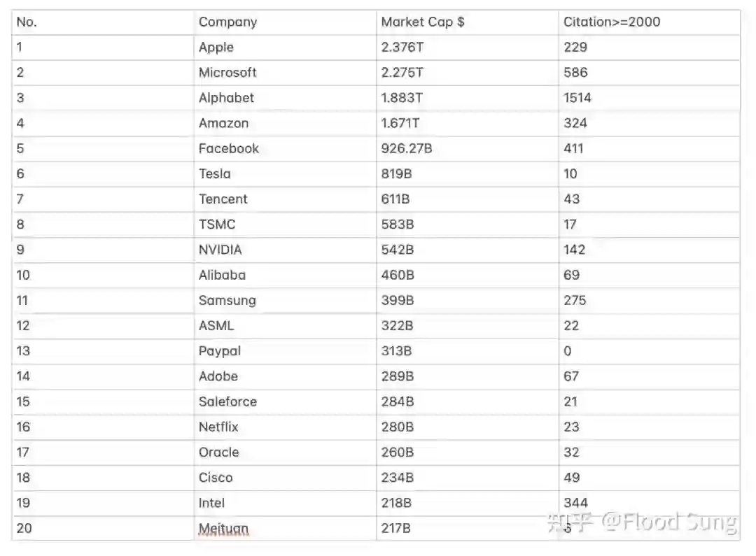Click NVIDIA's citation count 142
This screenshot has height=556, width=756.
pyautogui.click(x=574, y=250)
